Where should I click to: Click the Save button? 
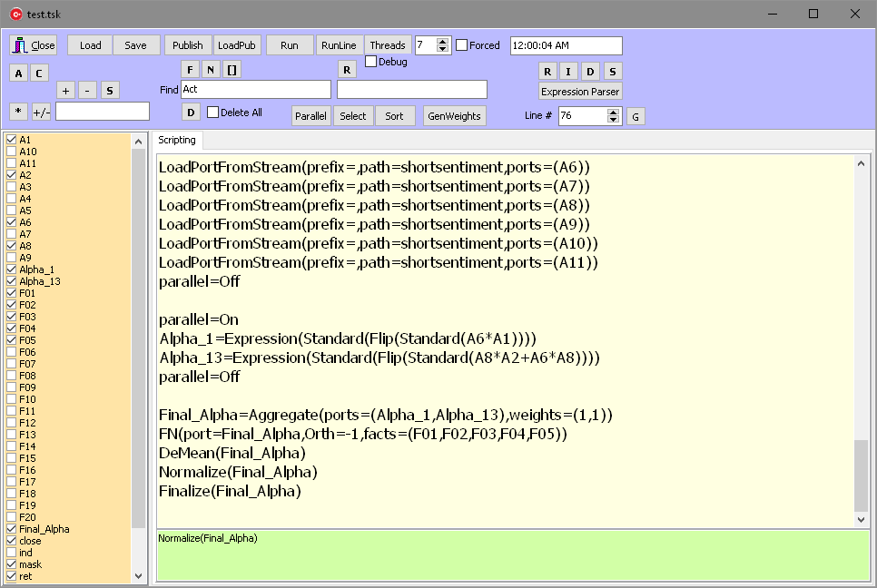click(x=136, y=45)
